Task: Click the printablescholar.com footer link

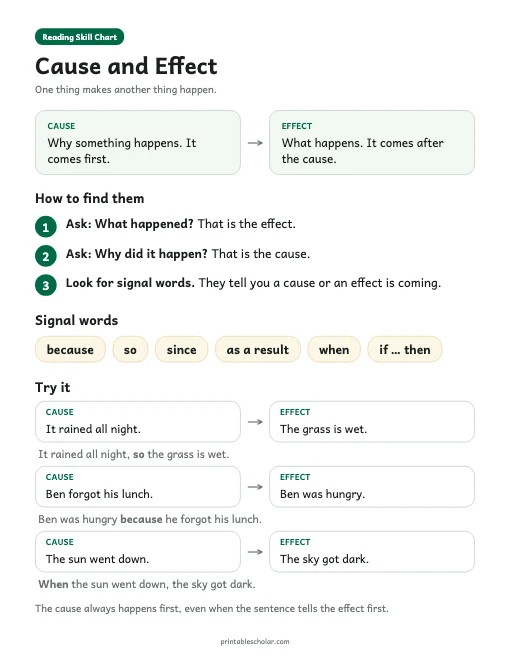Action: [x=255, y=641]
